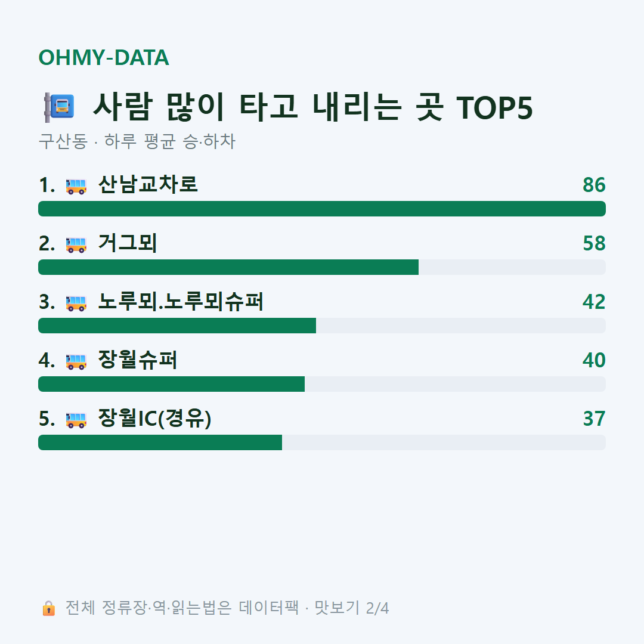Image resolution: width=644 pixels, height=644 pixels.
Task: Click the 장월IC(경유) stop label
Action: pyautogui.click(x=155, y=418)
